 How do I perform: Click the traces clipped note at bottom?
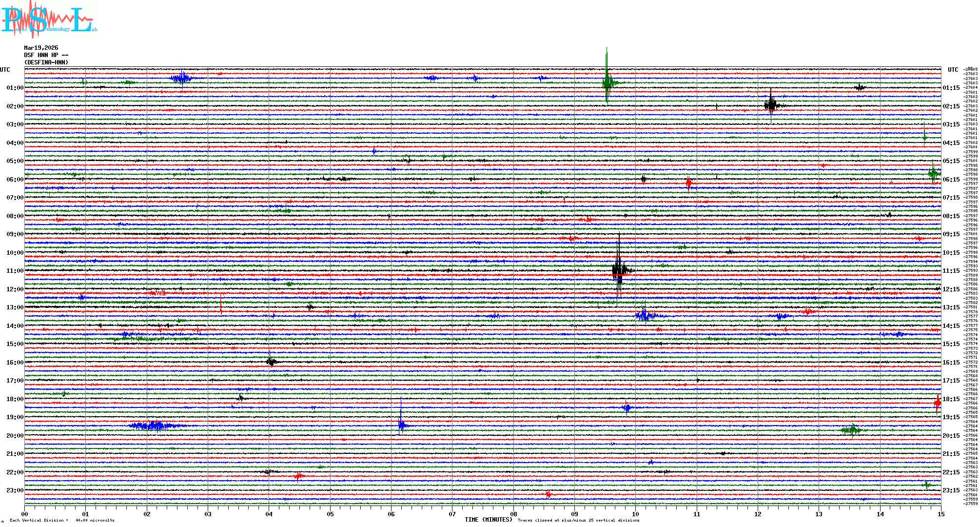(578, 520)
